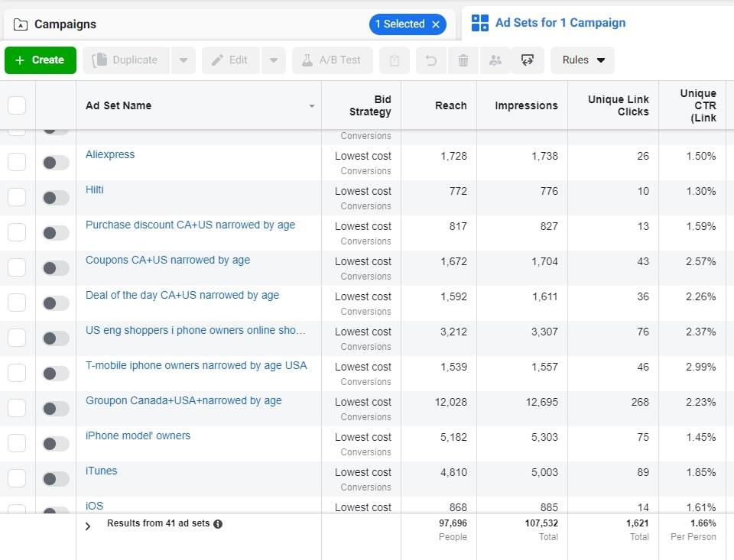Viewport: 734px width, 560px height.
Task: Enable T-mobile iphone owners ad set switch
Action: [x=56, y=374]
